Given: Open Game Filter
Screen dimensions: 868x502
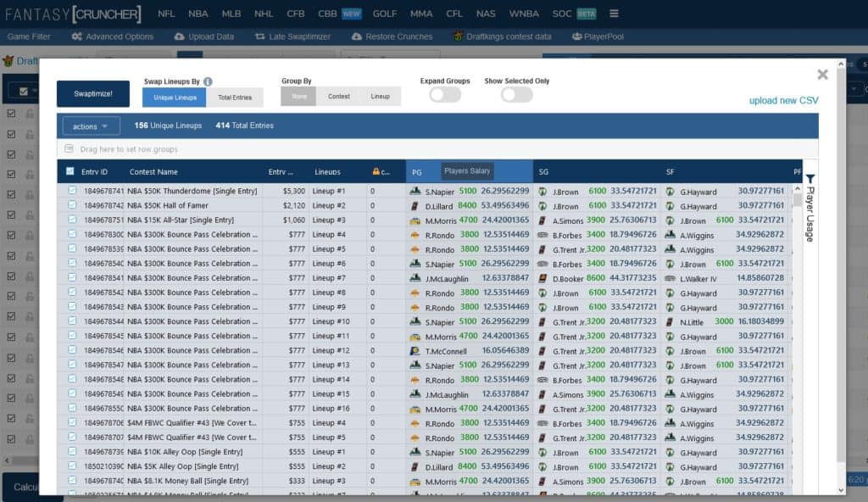Looking at the screenshot, I should click(x=29, y=36).
